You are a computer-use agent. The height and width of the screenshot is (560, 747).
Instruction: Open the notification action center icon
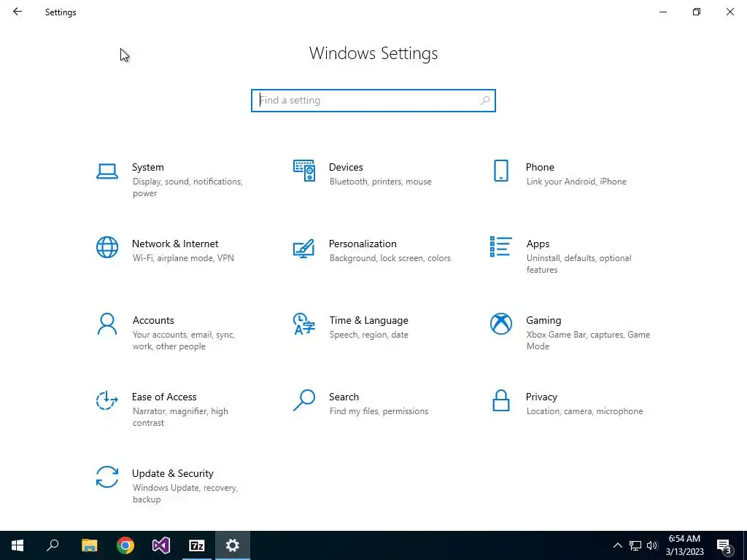point(724,546)
